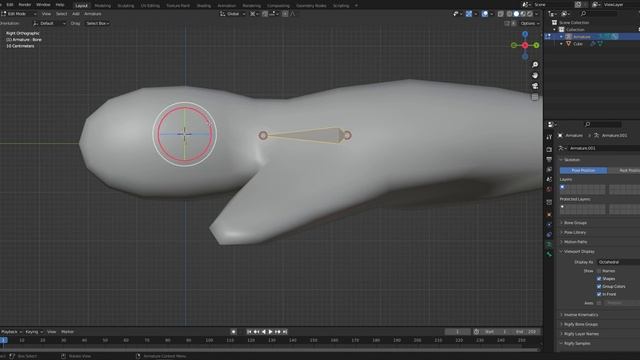The image size is (640, 360).
Task: Toggle the snapping magnet icon
Action: (x=265, y=14)
